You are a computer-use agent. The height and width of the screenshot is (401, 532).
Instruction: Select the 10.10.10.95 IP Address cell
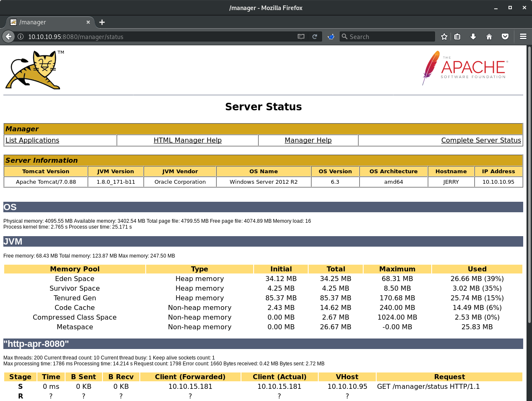(498, 182)
